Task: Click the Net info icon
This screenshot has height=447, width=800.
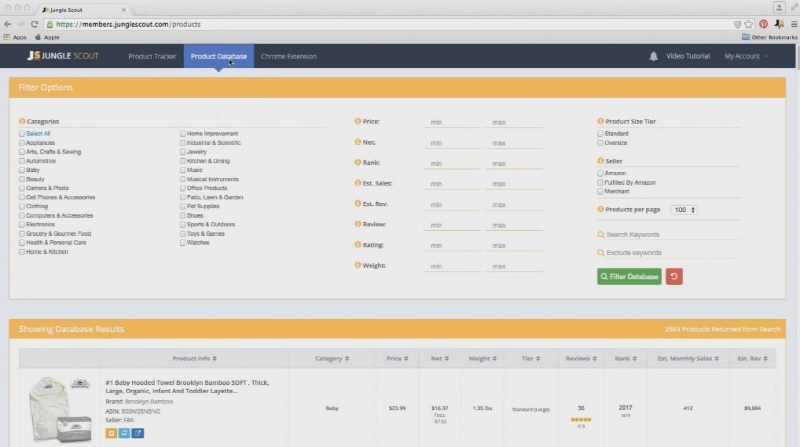Action: [x=358, y=142]
